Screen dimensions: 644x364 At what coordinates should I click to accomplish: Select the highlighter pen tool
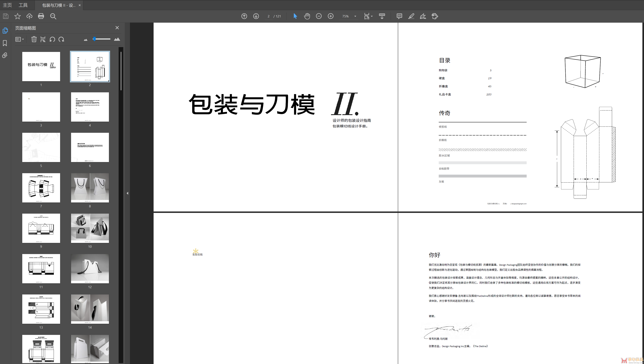point(411,16)
